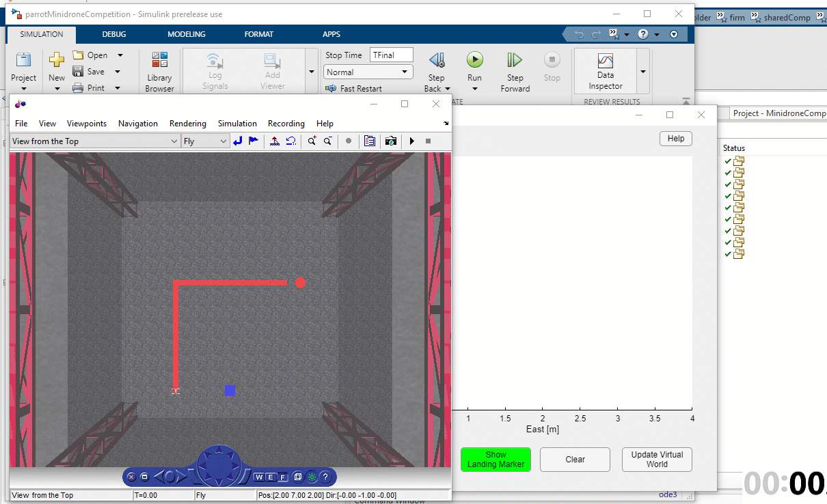Open the Data Inspector
The image size is (827, 504).
pyautogui.click(x=606, y=71)
